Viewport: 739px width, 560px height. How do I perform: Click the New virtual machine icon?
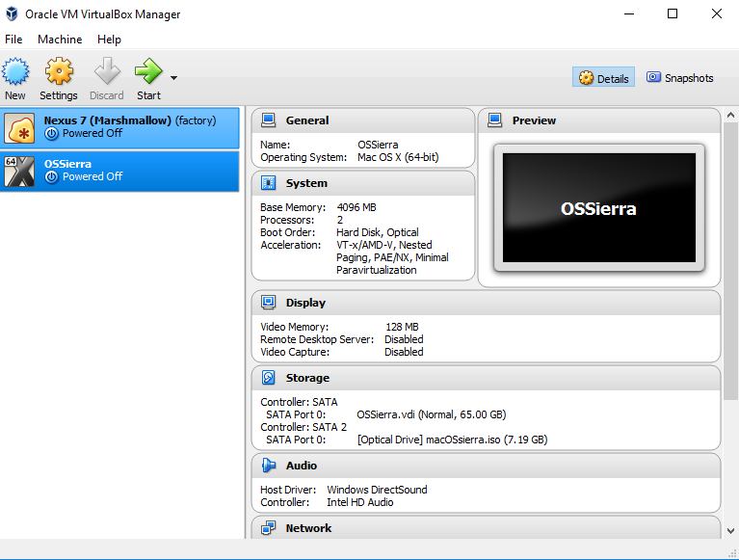[15, 71]
